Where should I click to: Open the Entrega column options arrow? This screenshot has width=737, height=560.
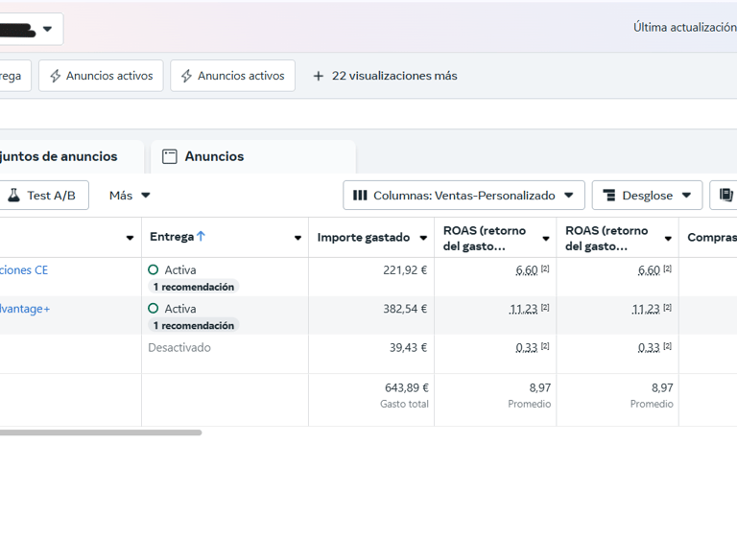(x=297, y=238)
